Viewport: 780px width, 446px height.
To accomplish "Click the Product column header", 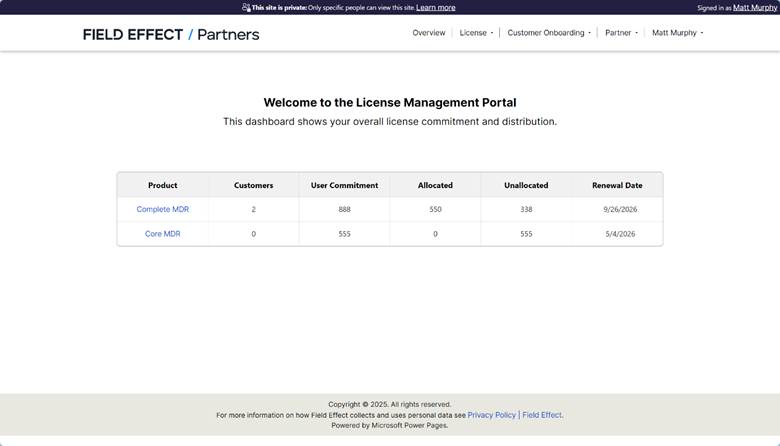I will pyautogui.click(x=163, y=185).
